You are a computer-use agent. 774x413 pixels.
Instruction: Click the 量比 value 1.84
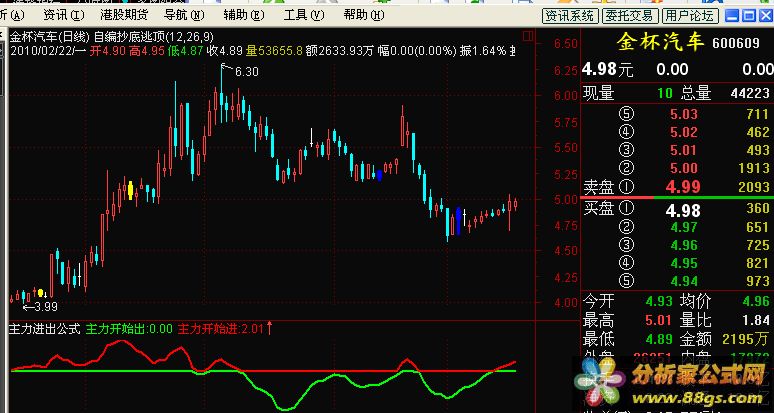click(x=755, y=320)
